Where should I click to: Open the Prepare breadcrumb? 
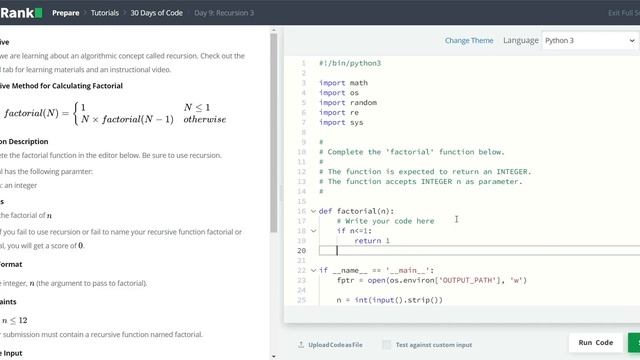[x=65, y=13]
